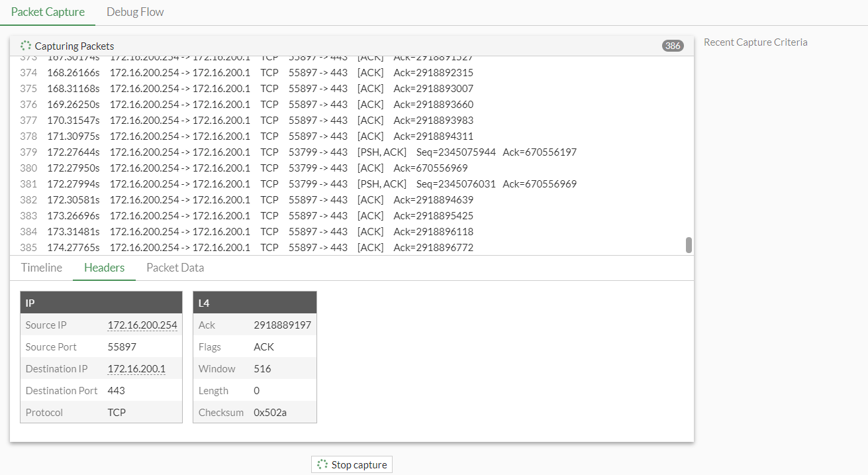Select packet row 377
Image resolution: width=868 pixels, height=475 pixels.
tap(348, 120)
